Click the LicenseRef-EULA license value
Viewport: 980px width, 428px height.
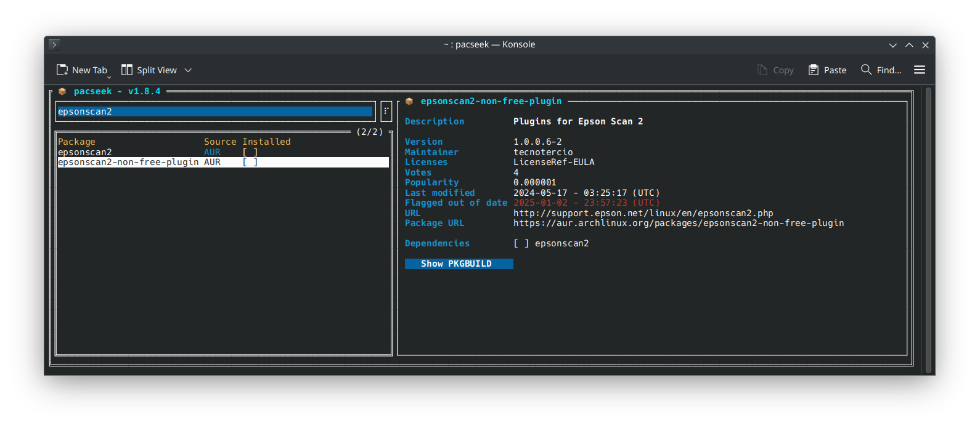point(554,162)
